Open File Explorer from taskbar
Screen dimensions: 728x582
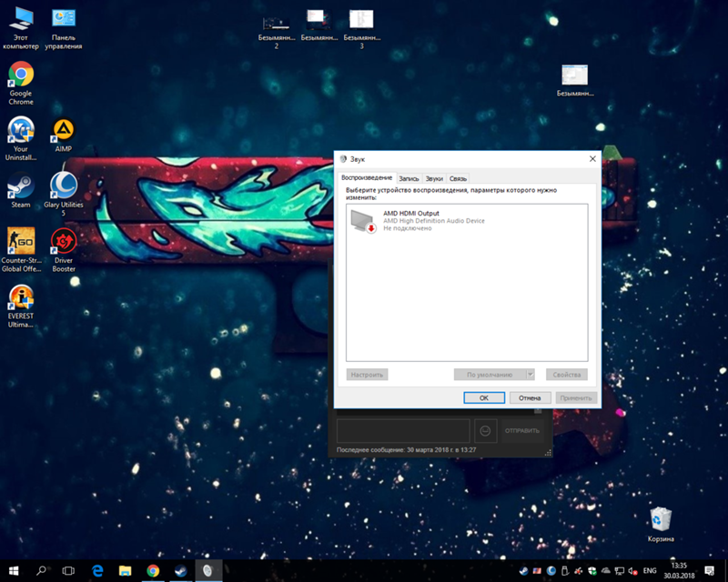tap(125, 570)
